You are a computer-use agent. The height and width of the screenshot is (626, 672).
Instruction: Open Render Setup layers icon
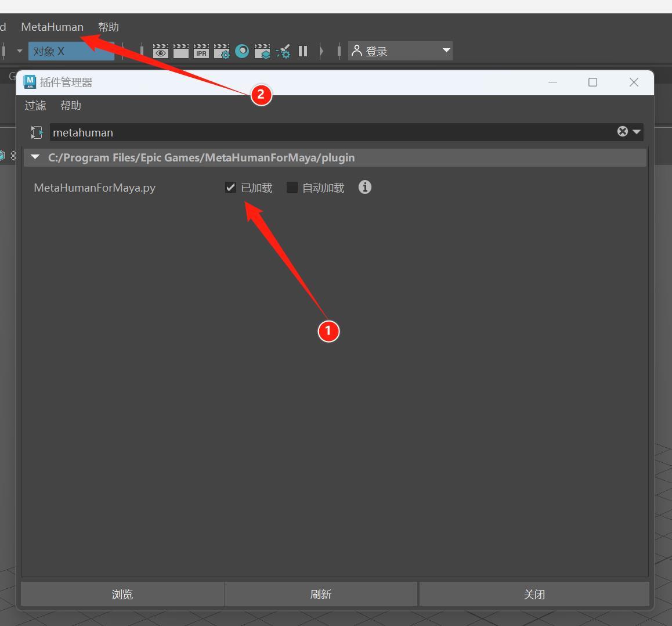262,51
